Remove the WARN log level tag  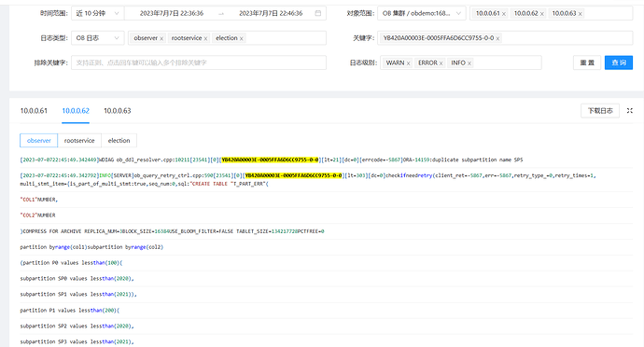click(x=408, y=62)
